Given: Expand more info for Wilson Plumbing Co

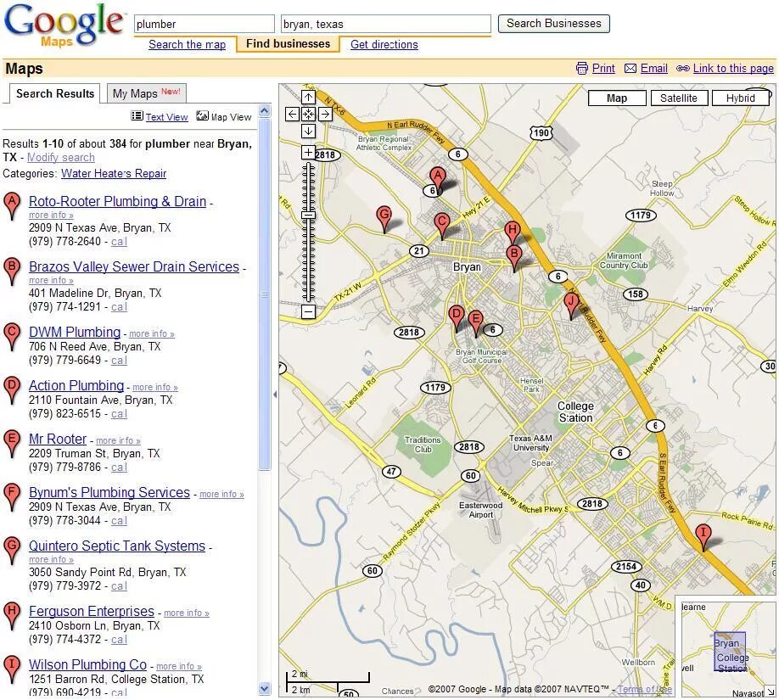Looking at the screenshot, I should (179, 666).
